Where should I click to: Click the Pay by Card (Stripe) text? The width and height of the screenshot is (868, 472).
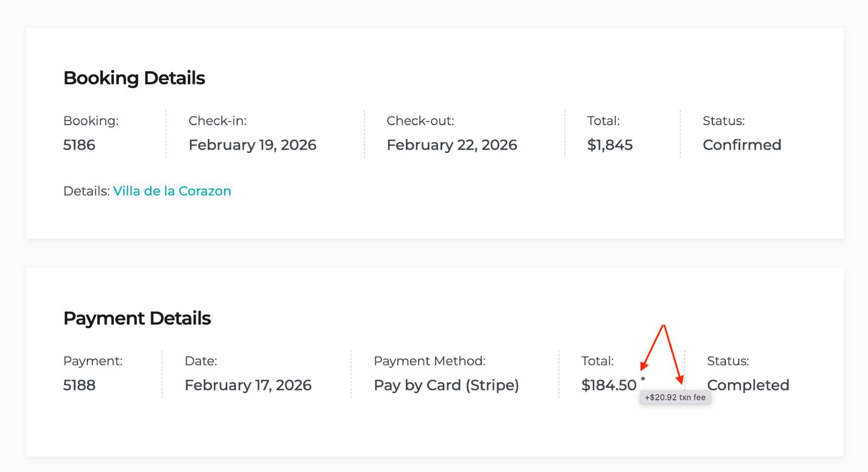tap(446, 385)
